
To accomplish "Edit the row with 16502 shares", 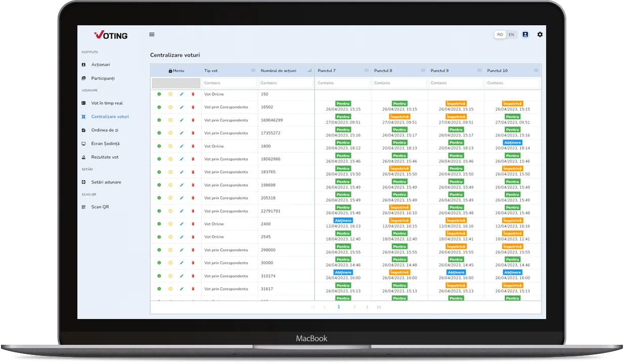I will pos(182,107).
